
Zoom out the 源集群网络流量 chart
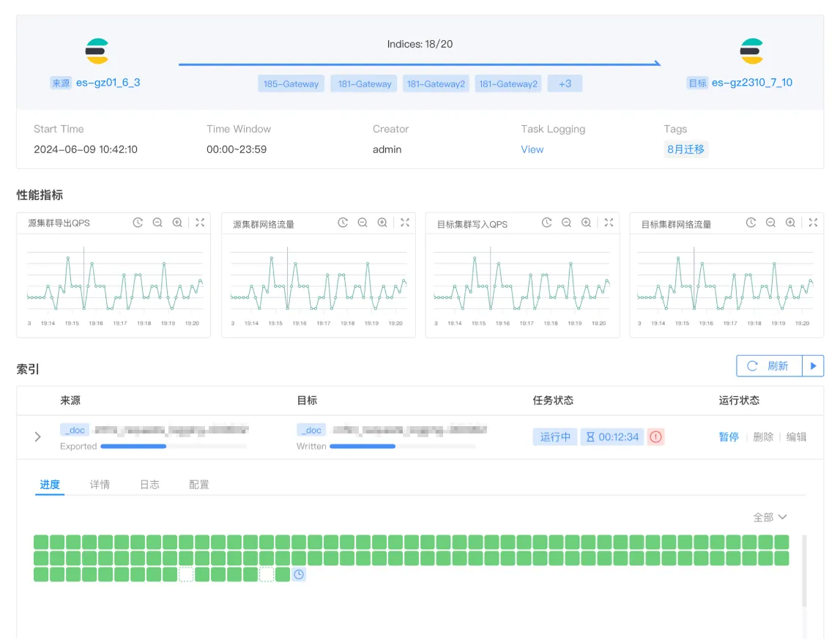[x=363, y=223]
